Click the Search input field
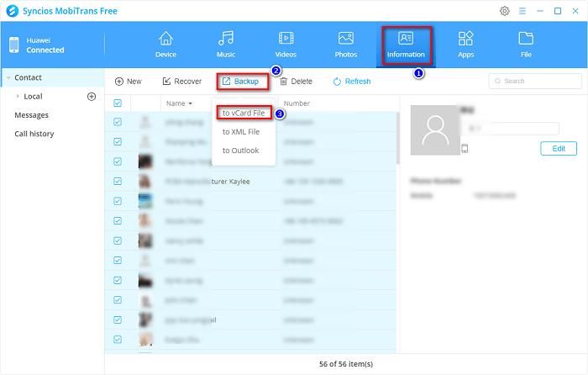Viewport: 588px width, 375px height. click(x=535, y=81)
